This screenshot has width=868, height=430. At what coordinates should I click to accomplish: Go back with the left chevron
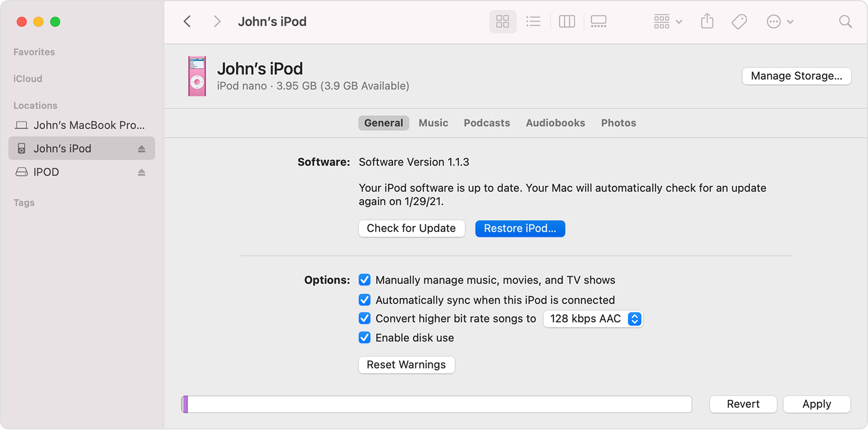pyautogui.click(x=188, y=22)
